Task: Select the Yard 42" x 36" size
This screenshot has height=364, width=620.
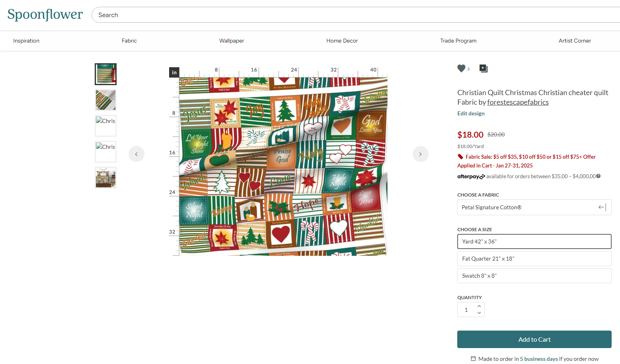Action: (534, 241)
